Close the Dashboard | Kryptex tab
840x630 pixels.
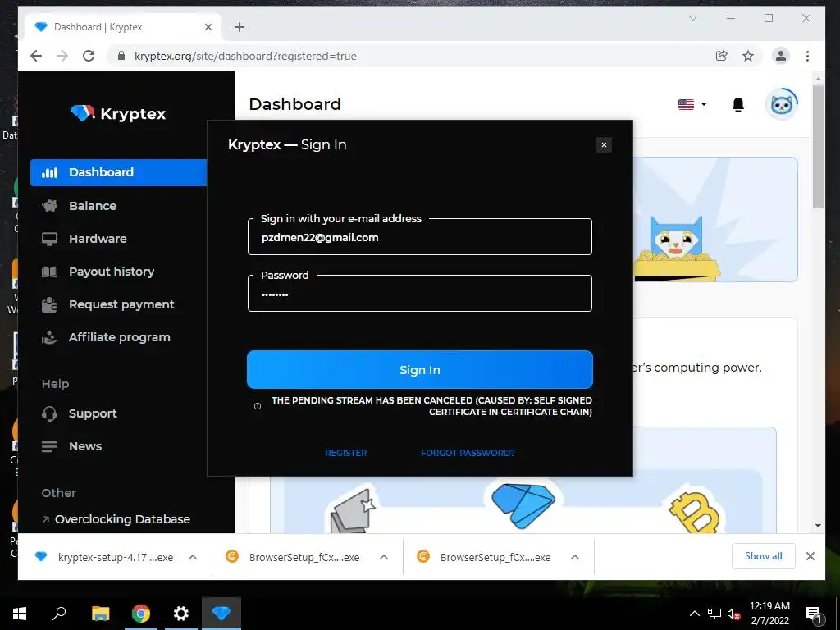tap(208, 27)
